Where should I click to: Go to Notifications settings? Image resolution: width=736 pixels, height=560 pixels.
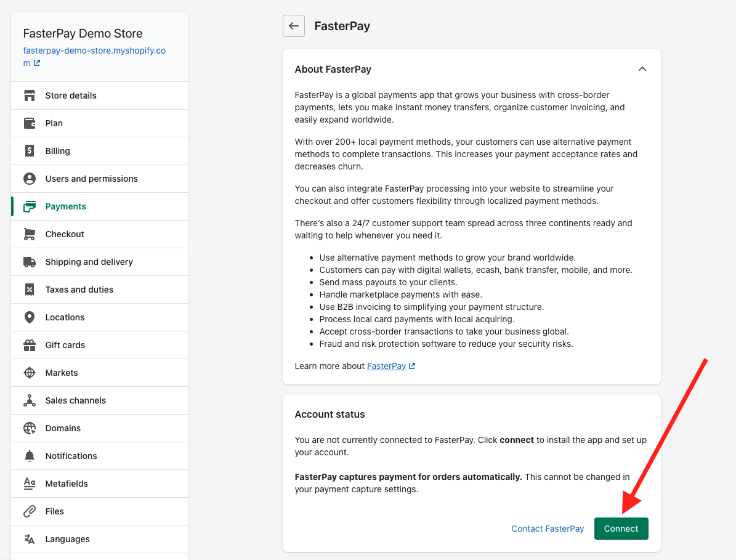(100, 456)
